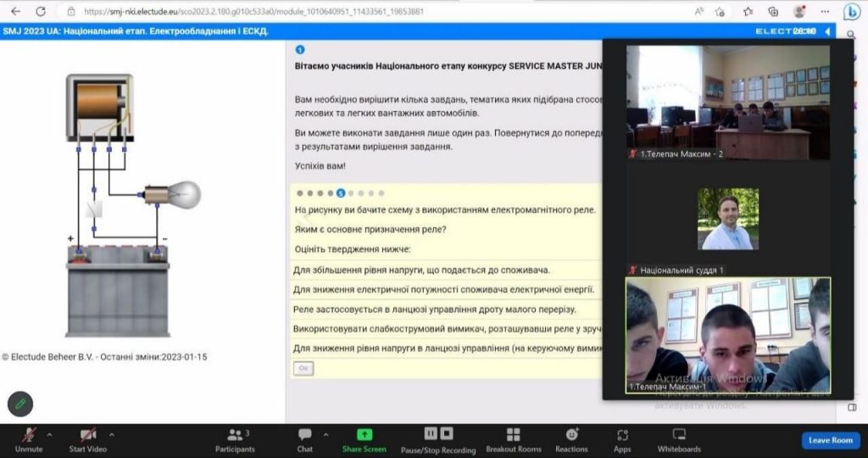Activate the Read Aloud icon in address bar
The height and width of the screenshot is (458, 868).
[699, 11]
